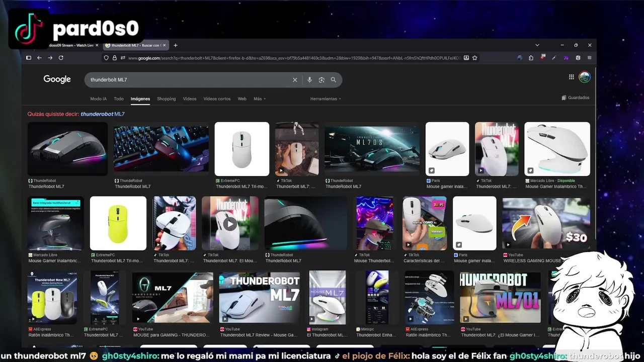
Task: Open the yellow Thunderobot ML7 mouse image
Action: coord(118,223)
